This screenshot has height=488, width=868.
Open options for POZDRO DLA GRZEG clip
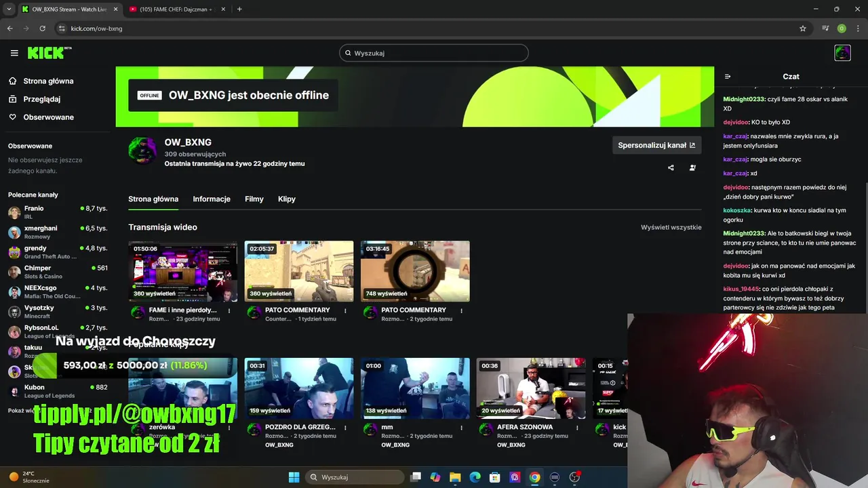point(345,428)
